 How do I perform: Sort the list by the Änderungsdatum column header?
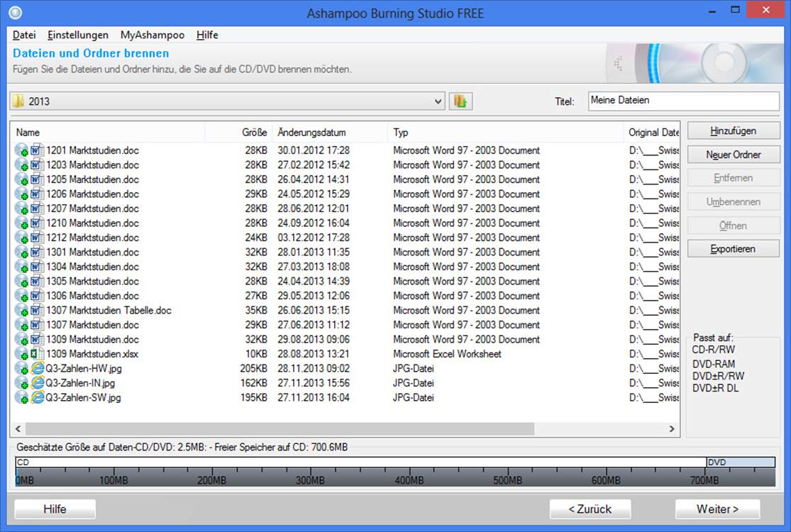click(330, 133)
